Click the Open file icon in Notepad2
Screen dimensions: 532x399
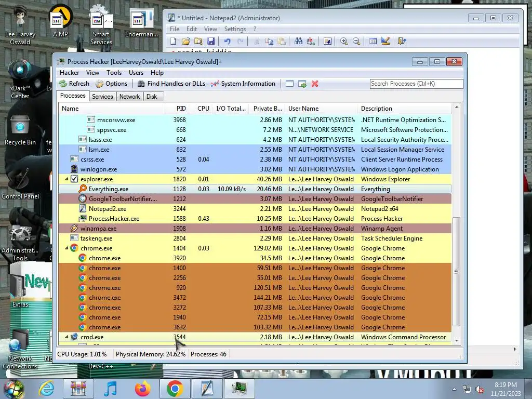tap(185, 42)
